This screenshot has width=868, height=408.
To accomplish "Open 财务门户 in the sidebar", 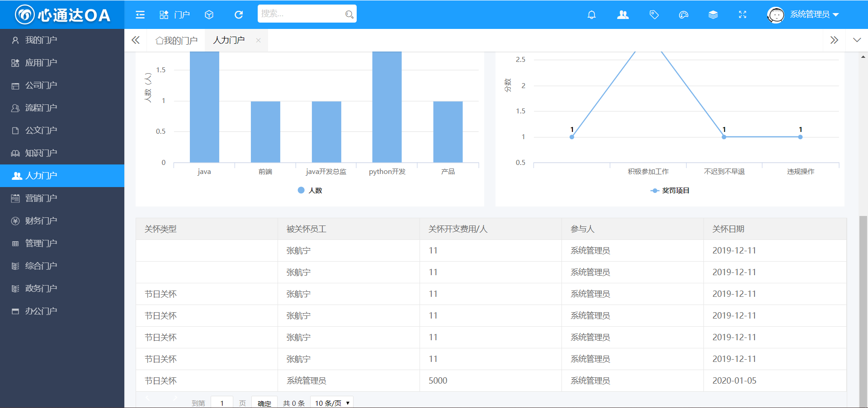I will point(62,221).
